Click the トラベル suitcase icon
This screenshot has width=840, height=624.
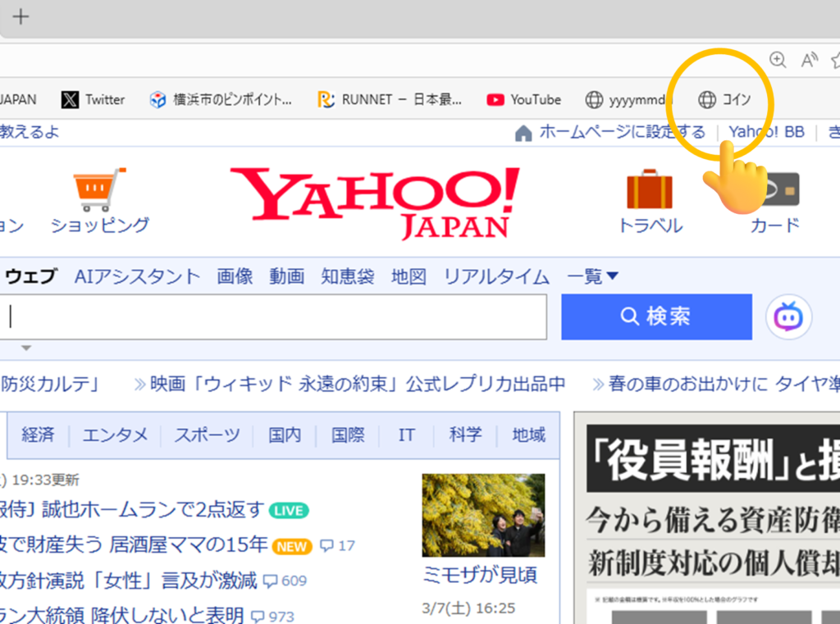(650, 189)
